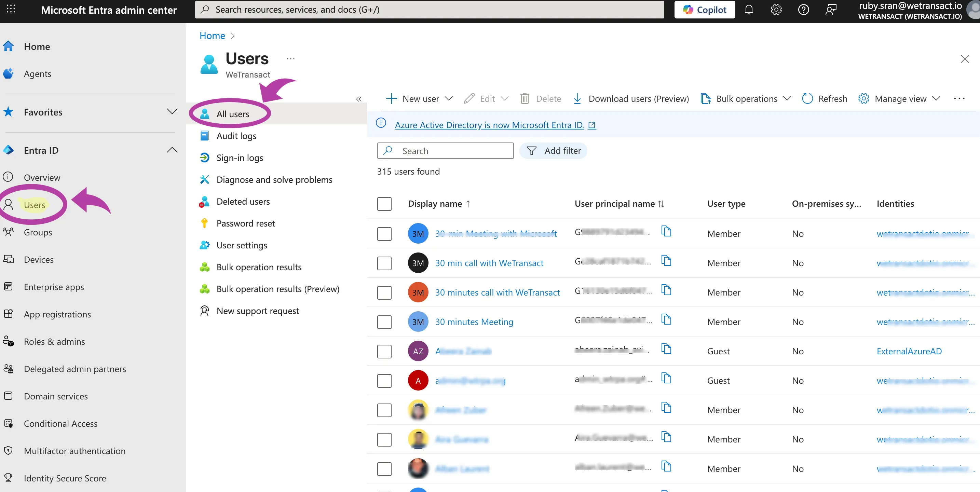Sort by Display name column
The image size is (980, 492).
tap(439, 204)
